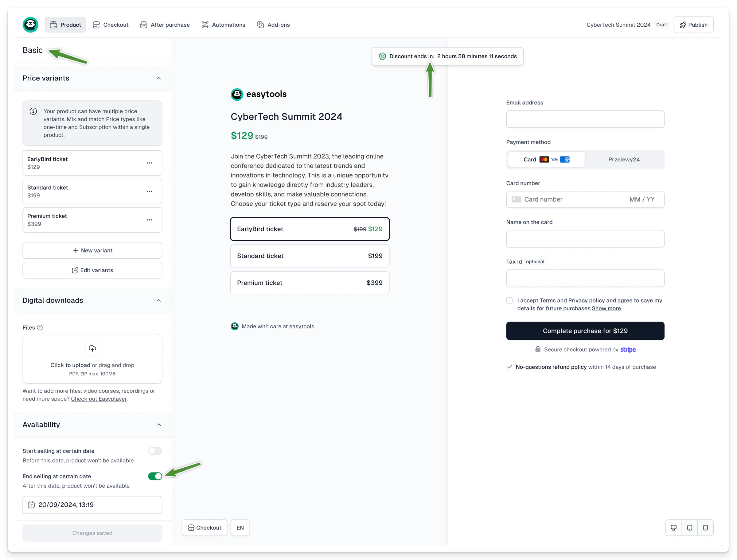Open the Product tab
The height and width of the screenshot is (560, 737).
65,25
